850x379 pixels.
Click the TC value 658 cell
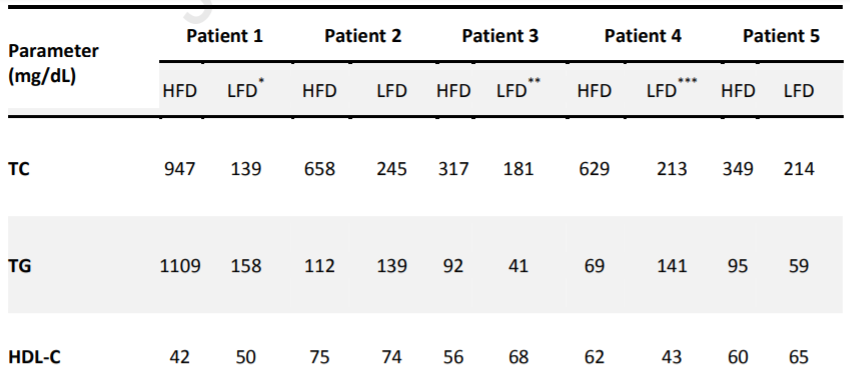click(319, 169)
